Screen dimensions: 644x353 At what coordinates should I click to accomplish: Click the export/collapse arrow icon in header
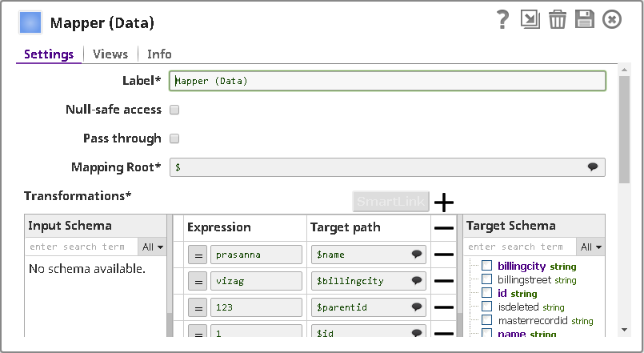pos(530,19)
